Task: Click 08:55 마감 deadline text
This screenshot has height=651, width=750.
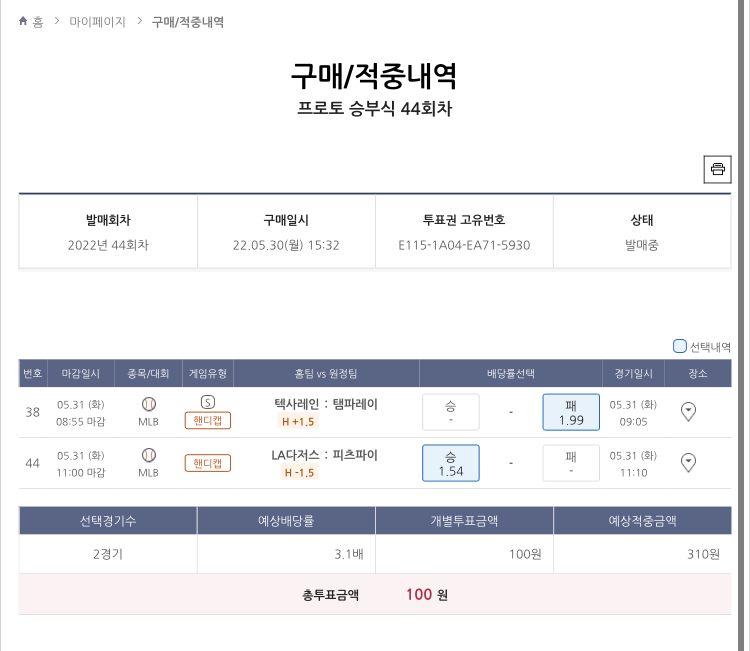Action: (80, 421)
